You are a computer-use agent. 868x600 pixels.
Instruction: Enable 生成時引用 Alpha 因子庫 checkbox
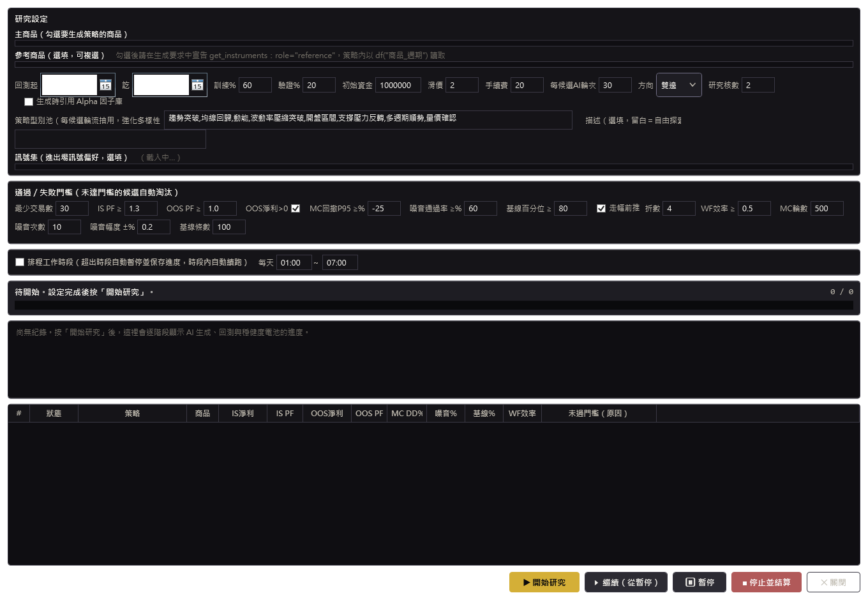[x=29, y=101]
